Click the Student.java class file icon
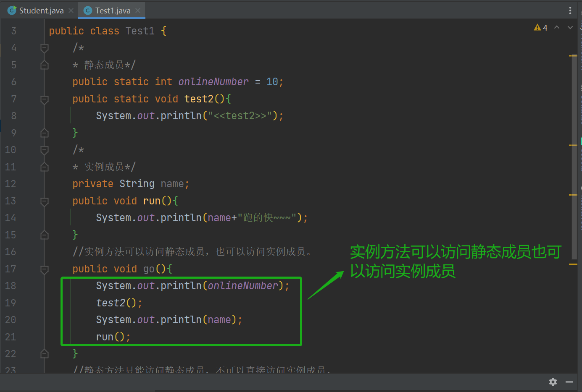The image size is (582, 392). (12, 10)
